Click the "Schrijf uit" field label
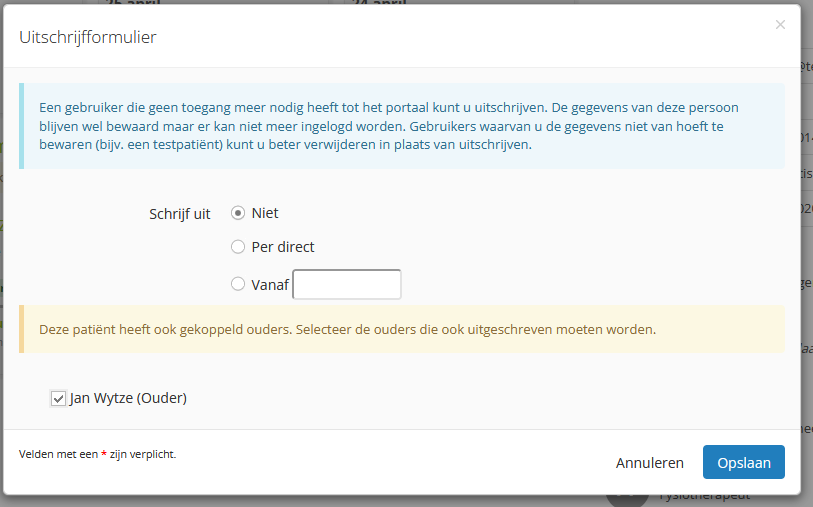Image resolution: width=813 pixels, height=507 pixels. 179,213
